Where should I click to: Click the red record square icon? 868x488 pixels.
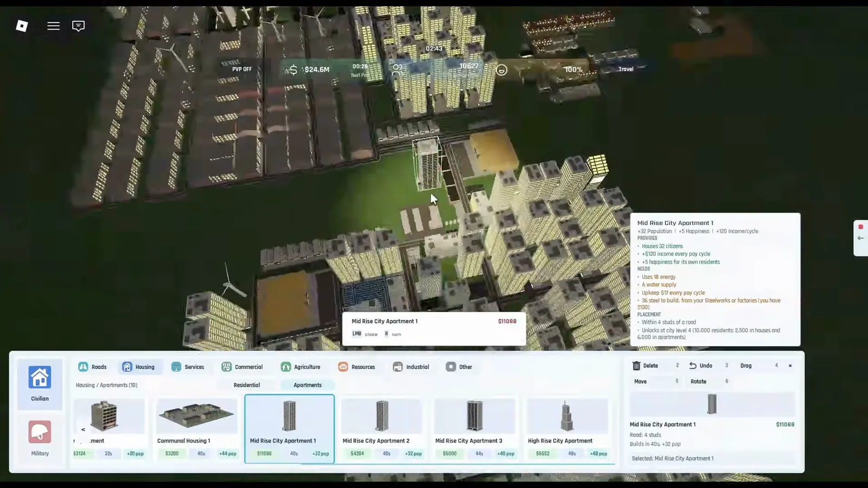pos(860,227)
